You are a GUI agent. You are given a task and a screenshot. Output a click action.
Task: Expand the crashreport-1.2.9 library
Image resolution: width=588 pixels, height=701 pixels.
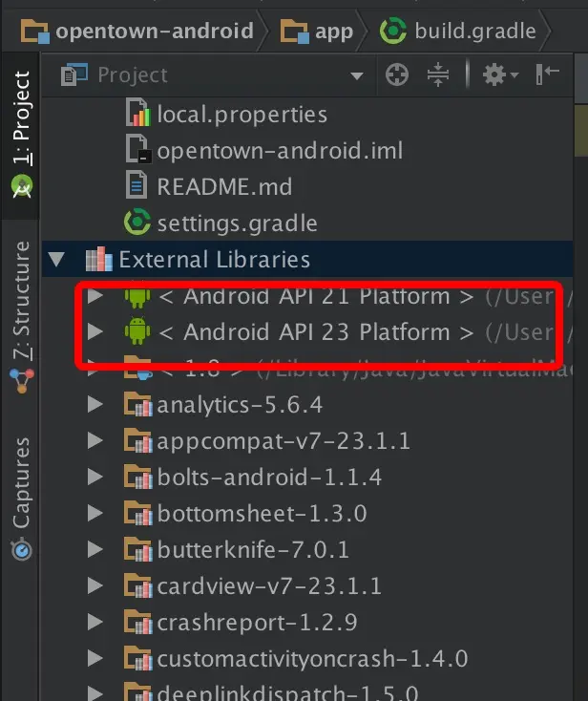pyautogui.click(x=95, y=622)
